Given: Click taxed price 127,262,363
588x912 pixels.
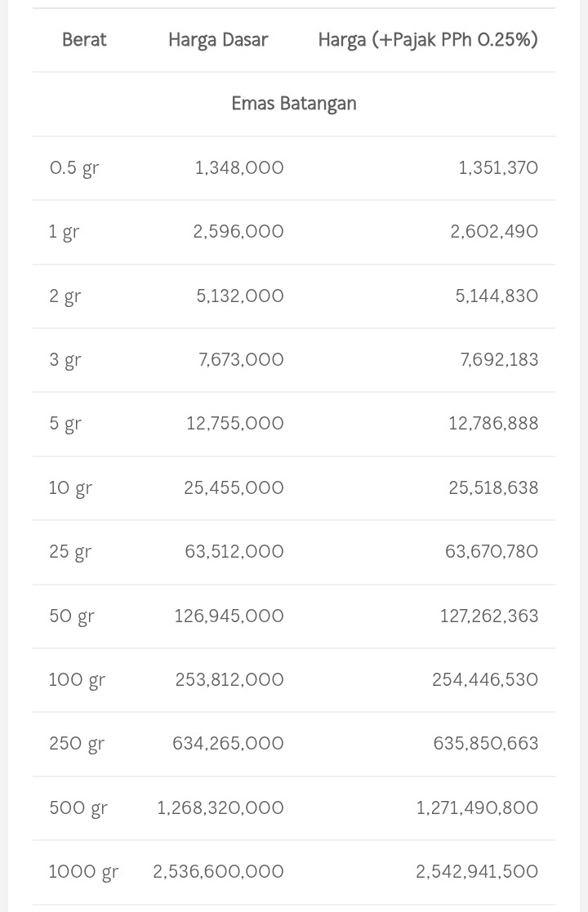Looking at the screenshot, I should 489,616.
